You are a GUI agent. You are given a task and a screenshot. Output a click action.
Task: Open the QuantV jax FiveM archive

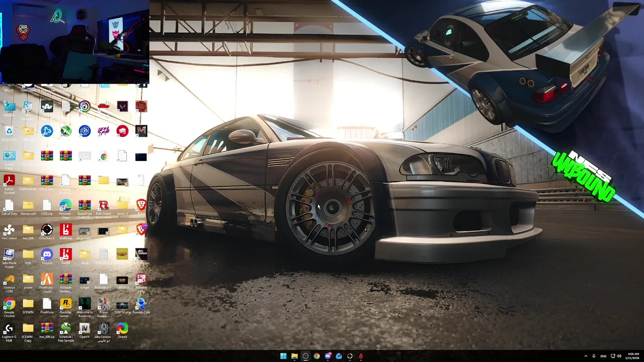tap(85, 209)
